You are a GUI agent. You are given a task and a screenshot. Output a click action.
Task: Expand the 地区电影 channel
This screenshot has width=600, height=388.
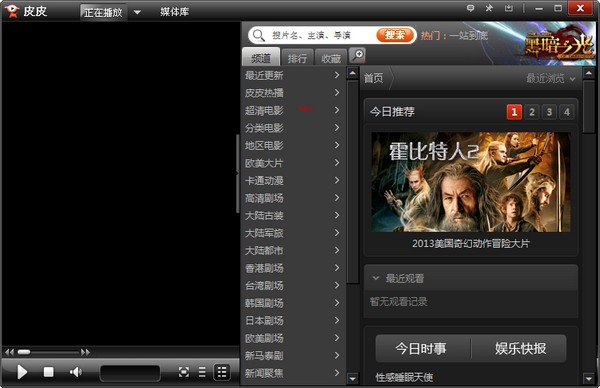[293, 145]
